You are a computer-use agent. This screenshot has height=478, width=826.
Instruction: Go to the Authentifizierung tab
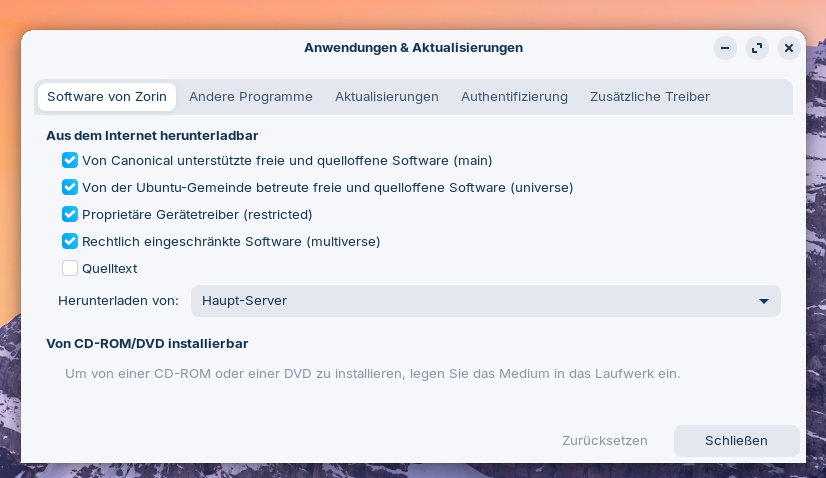tap(514, 97)
